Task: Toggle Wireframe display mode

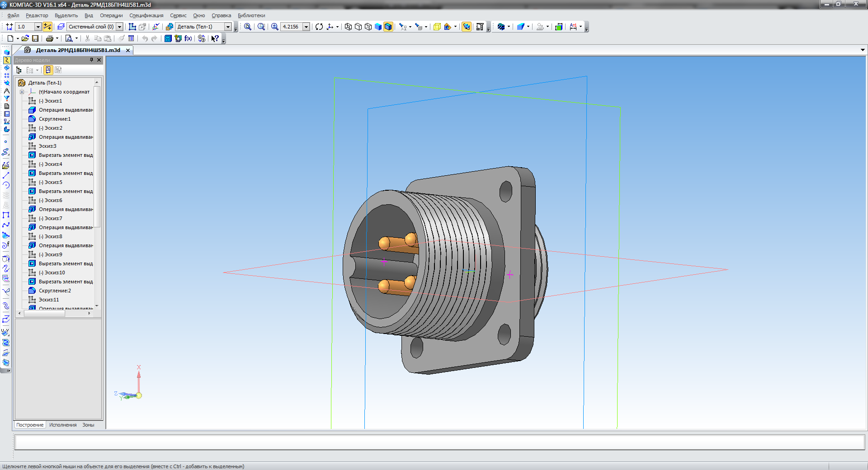Action: pos(348,27)
